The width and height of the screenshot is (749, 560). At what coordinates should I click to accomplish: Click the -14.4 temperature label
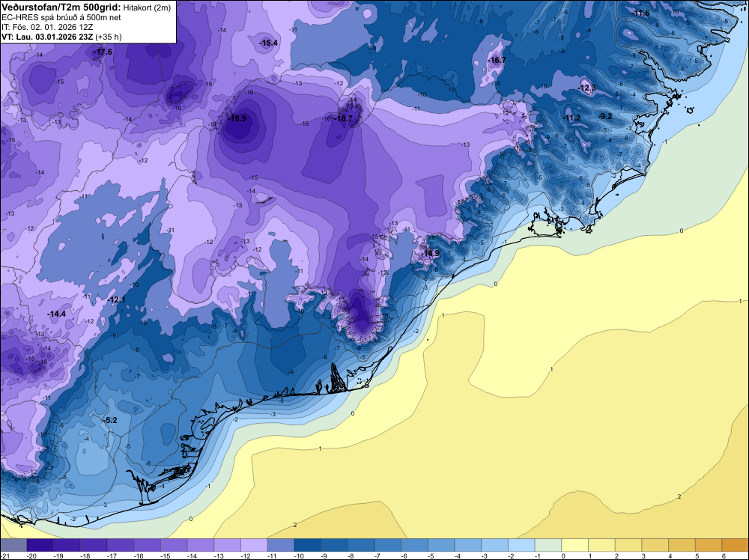(56, 314)
